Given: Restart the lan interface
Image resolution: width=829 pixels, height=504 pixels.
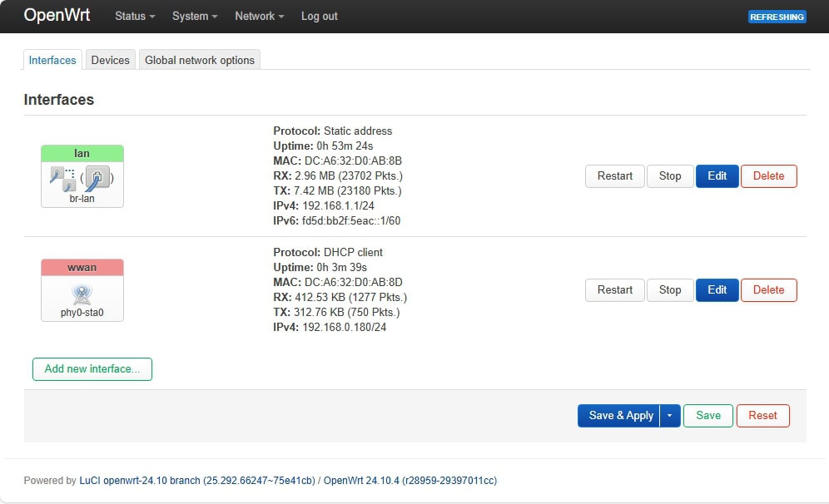Looking at the screenshot, I should (x=614, y=176).
